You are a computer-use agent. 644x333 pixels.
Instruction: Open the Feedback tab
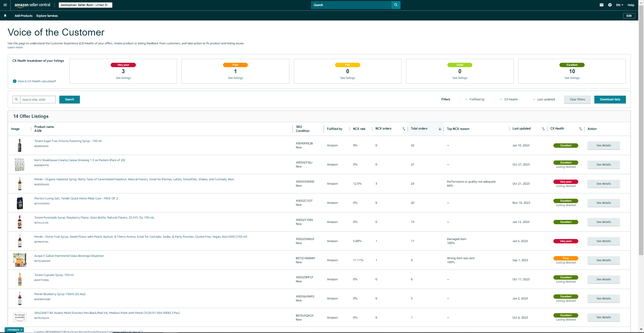click(x=13, y=330)
